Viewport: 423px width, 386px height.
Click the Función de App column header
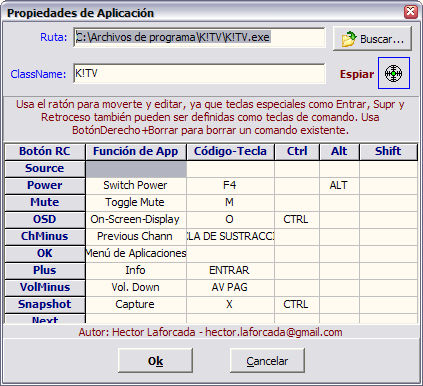136,152
